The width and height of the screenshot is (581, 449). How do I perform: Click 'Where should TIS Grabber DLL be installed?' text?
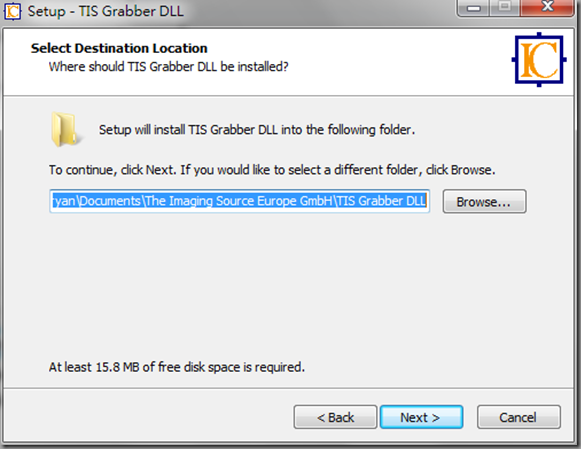(169, 67)
